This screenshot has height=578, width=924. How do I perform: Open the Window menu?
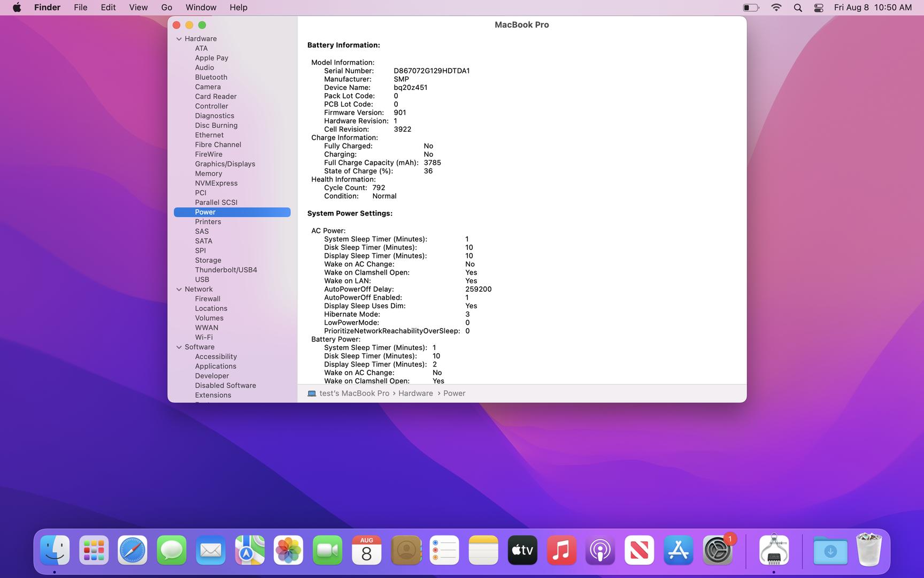point(201,7)
